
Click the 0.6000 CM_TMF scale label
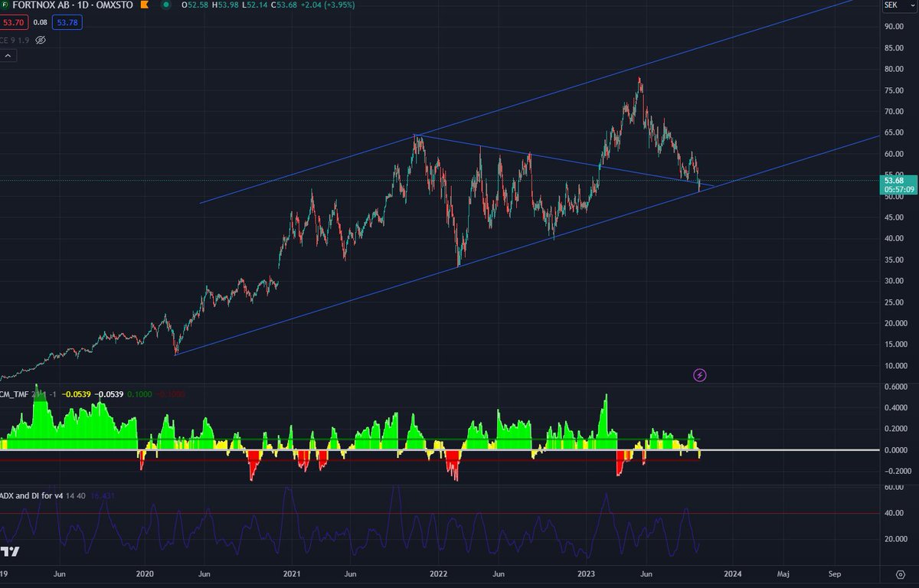(x=898, y=386)
